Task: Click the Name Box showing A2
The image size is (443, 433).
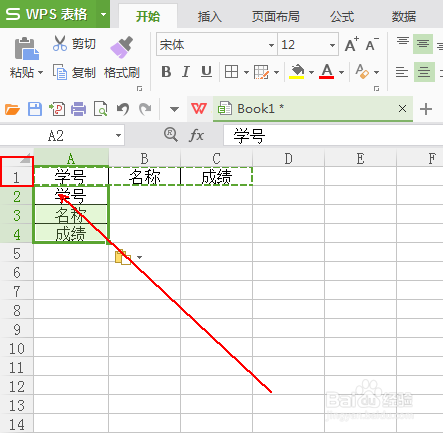Action: coord(56,136)
